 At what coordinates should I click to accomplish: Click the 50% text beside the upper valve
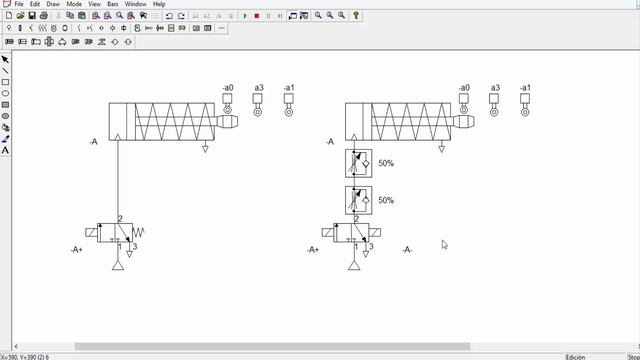pos(386,163)
